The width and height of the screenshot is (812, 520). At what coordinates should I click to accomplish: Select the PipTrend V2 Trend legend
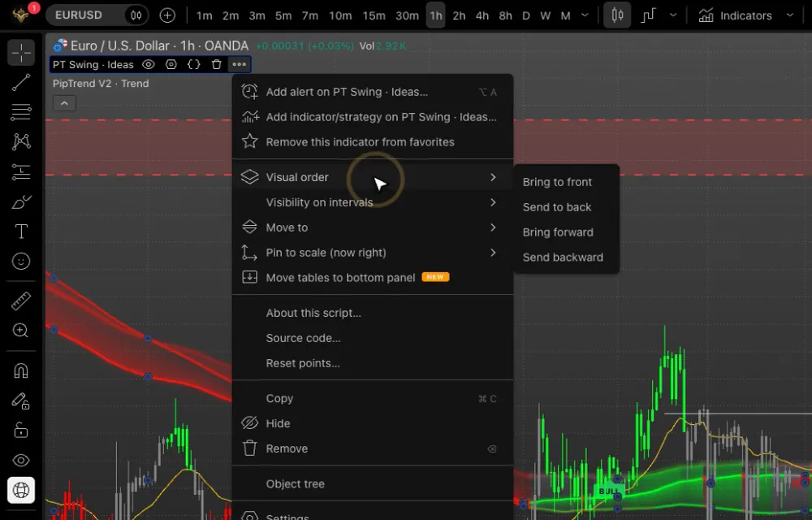click(x=101, y=84)
